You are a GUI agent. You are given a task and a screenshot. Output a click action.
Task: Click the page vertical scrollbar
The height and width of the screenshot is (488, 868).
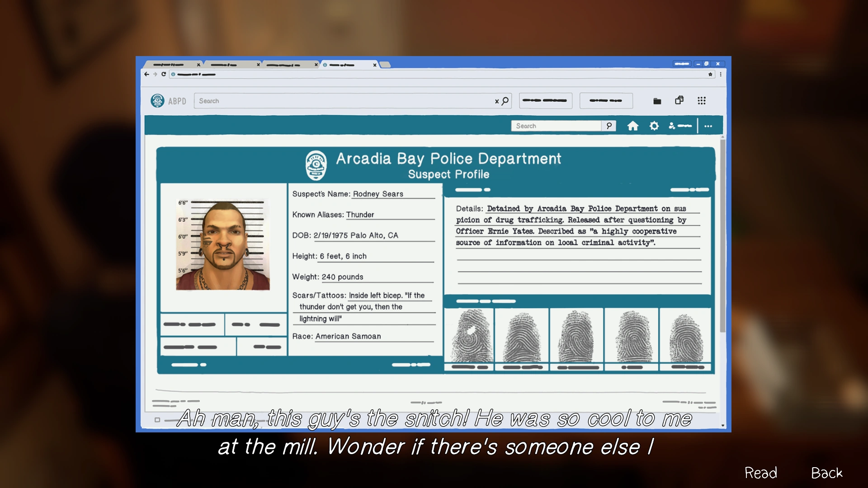click(x=722, y=235)
